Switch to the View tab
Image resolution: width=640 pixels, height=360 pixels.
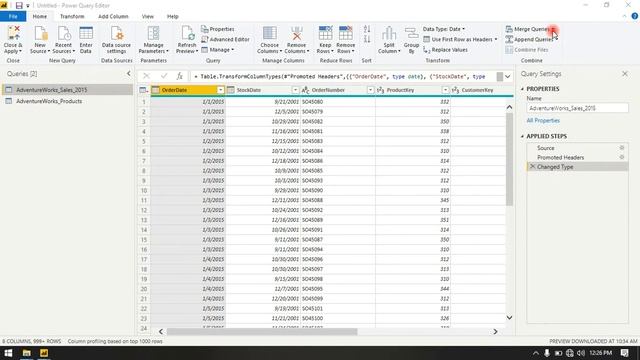(x=148, y=16)
